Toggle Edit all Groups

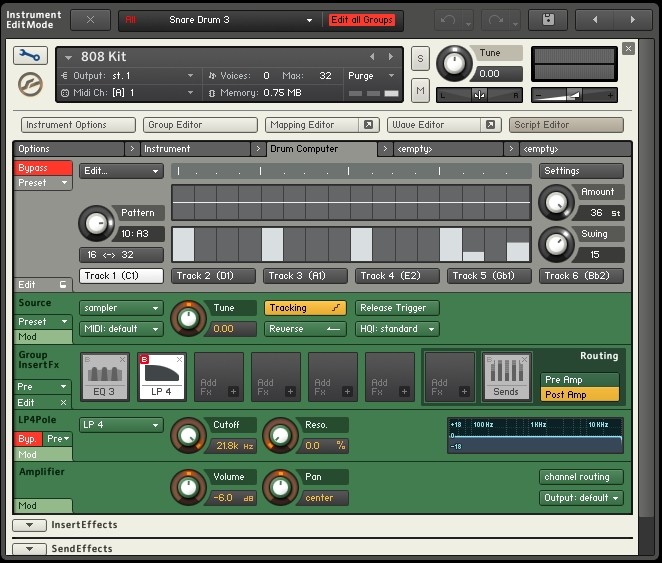(x=362, y=20)
